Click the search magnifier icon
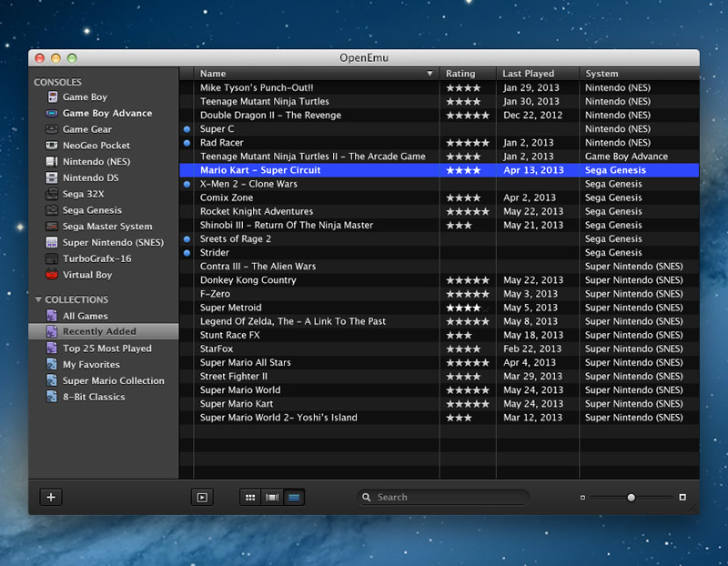Image resolution: width=728 pixels, height=566 pixels. (367, 497)
